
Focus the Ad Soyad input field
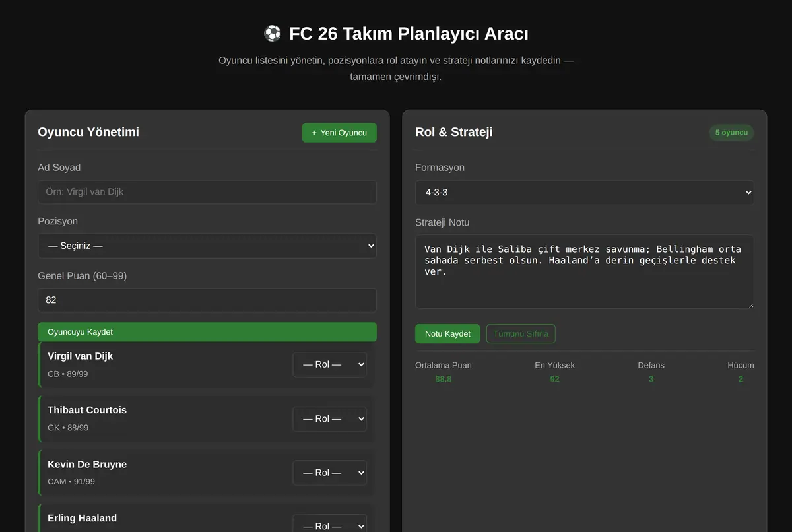click(207, 192)
